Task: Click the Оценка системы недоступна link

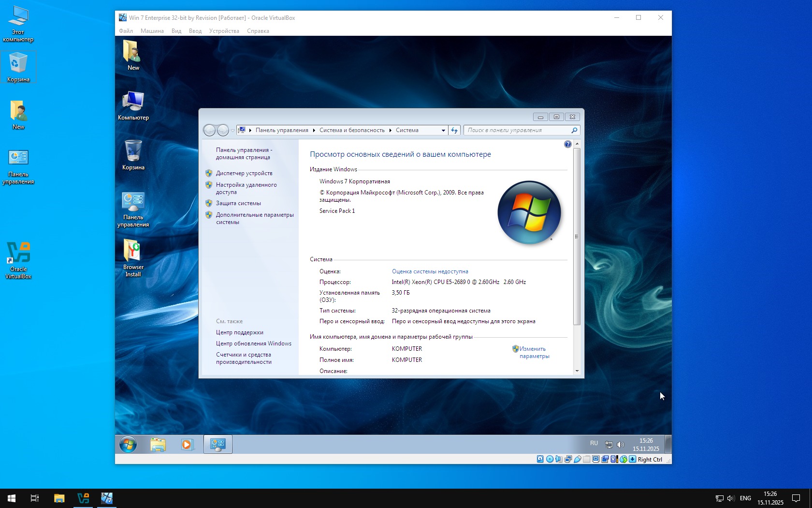Action: (x=430, y=271)
